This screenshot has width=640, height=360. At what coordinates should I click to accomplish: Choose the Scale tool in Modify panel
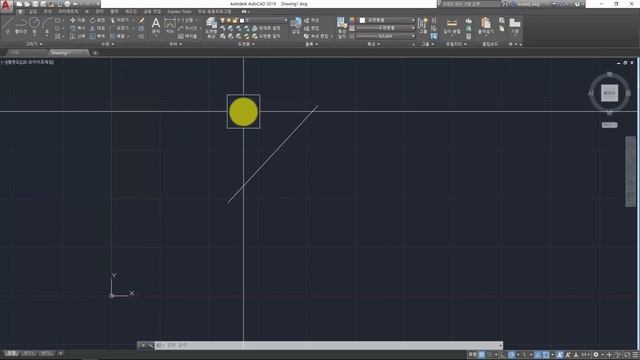click(x=97, y=36)
